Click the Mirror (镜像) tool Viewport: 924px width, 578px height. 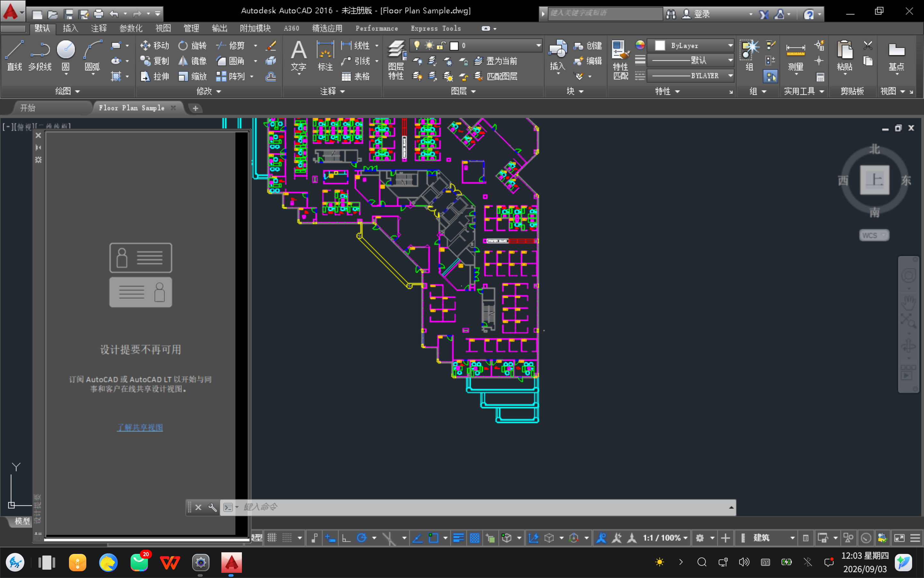[x=193, y=61]
